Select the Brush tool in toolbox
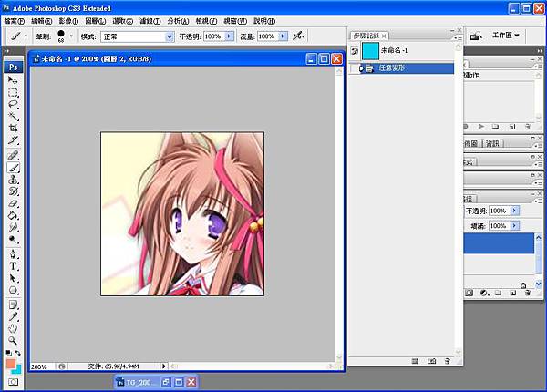547x392 pixels. pyautogui.click(x=13, y=168)
